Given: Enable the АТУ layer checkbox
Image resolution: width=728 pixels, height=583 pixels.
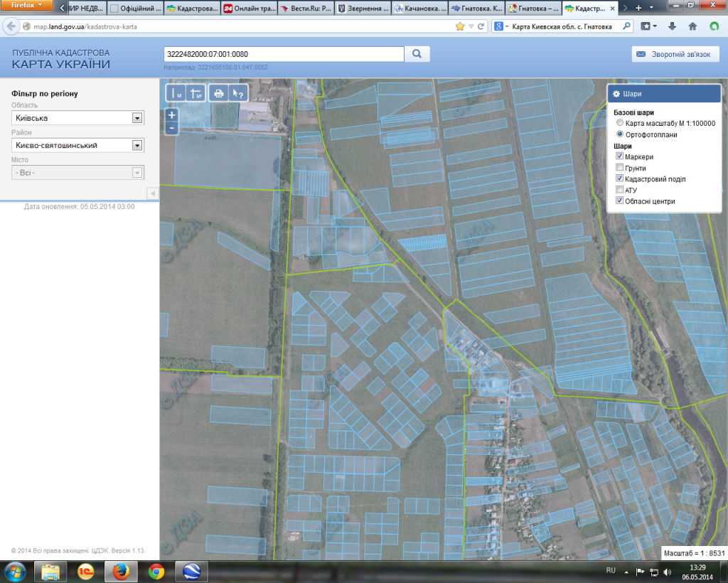Looking at the screenshot, I should (620, 191).
